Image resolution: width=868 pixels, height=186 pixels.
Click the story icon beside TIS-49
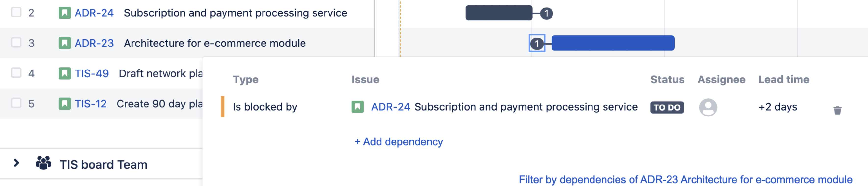click(x=64, y=73)
